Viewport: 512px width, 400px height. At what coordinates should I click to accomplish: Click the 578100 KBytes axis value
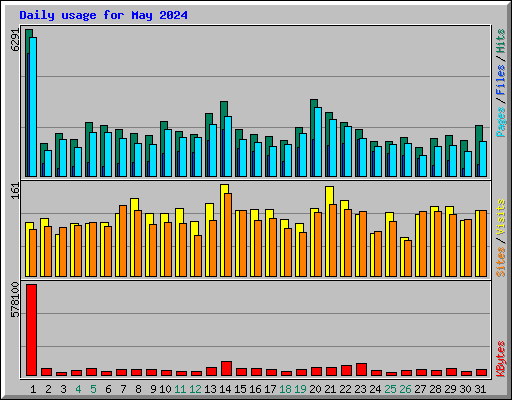pyautogui.click(x=15, y=300)
